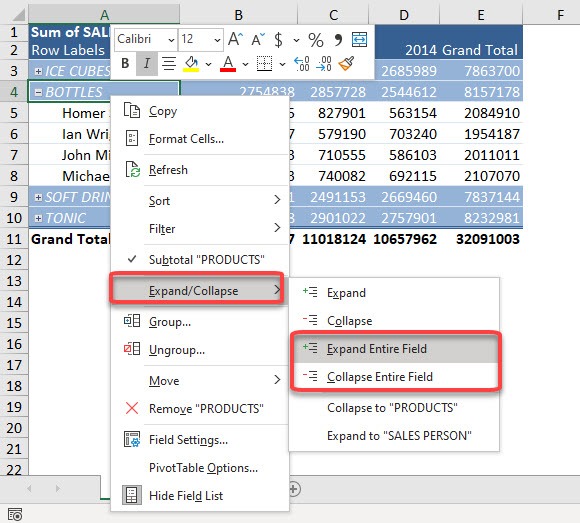Apply Comma Style formatting
This screenshot has width=580, height=523.
pos(338,39)
